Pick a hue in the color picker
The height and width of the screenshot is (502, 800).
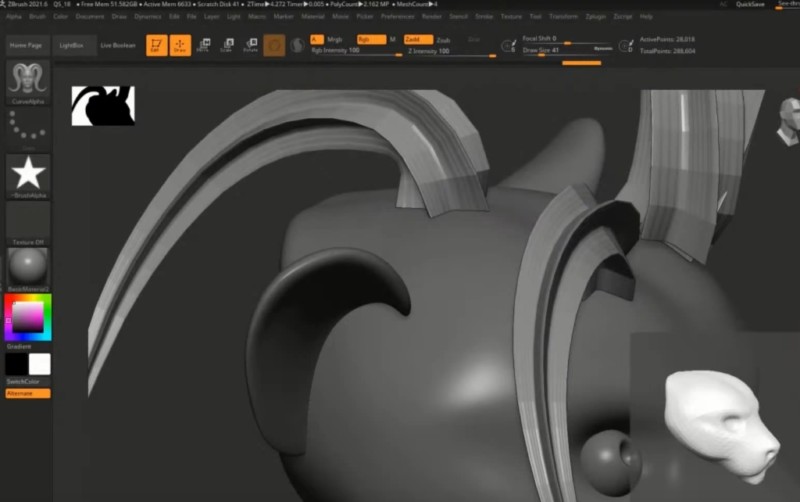[x=9, y=318]
